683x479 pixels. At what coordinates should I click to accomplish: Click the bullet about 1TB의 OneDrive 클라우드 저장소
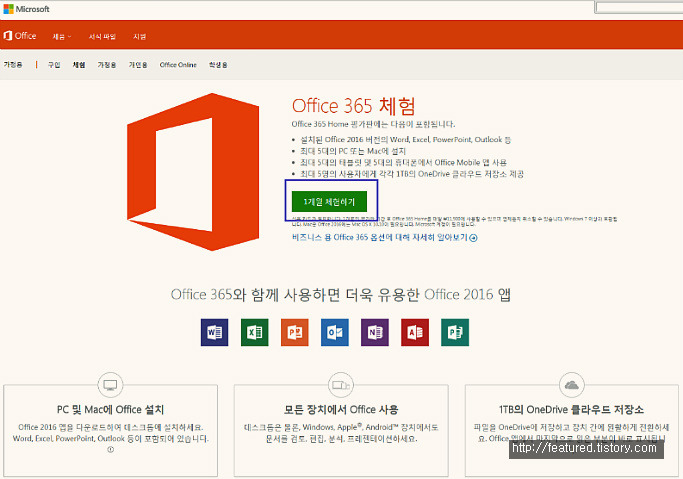[x=412, y=174]
